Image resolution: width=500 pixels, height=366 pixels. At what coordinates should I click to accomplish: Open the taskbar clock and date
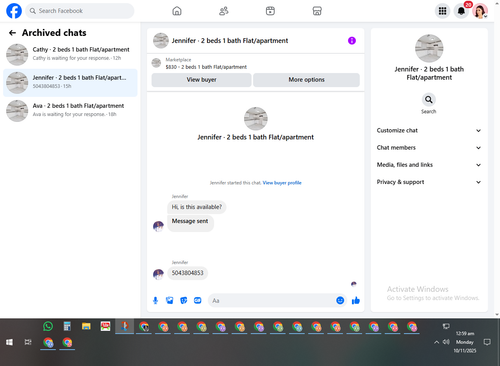click(465, 342)
